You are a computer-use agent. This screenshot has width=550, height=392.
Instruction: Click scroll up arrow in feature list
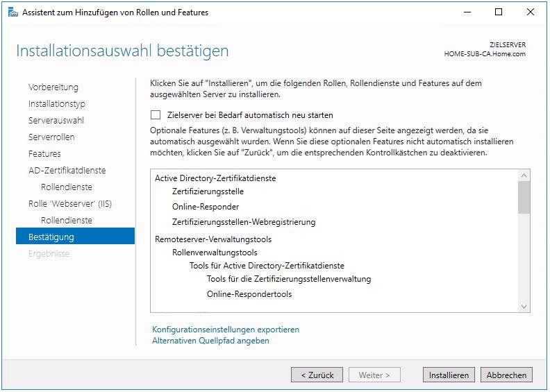coord(524,176)
